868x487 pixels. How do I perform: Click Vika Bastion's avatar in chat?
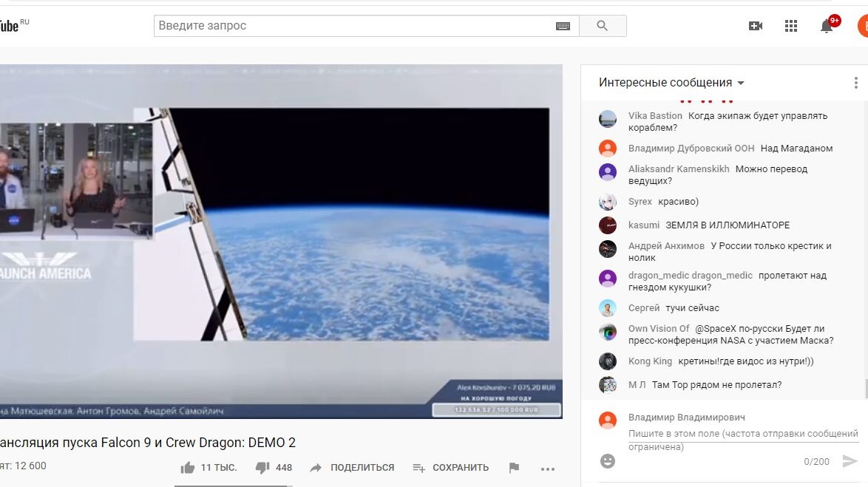point(608,119)
